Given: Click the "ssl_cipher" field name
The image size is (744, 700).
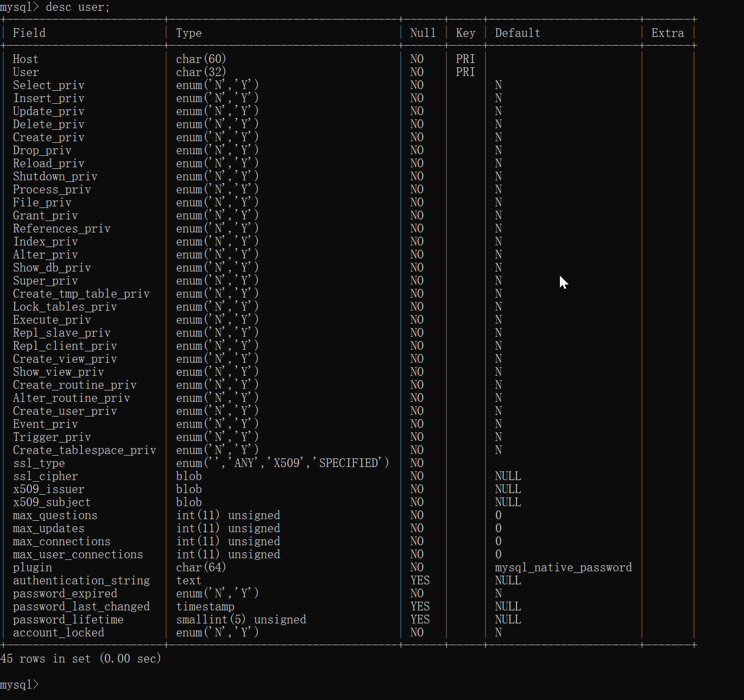Looking at the screenshot, I should click(46, 476).
